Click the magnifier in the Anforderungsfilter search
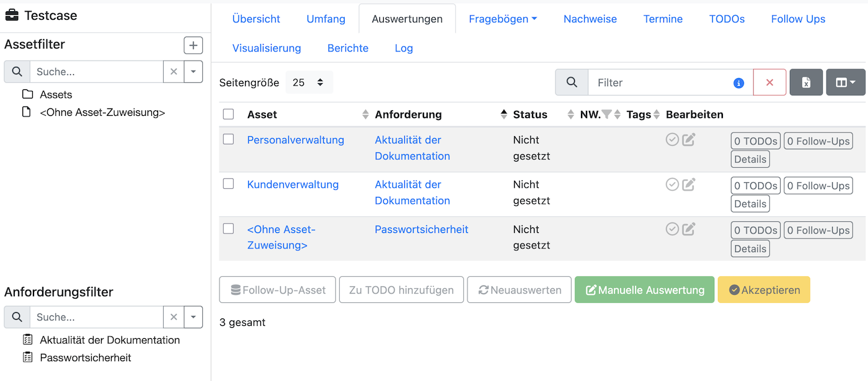Image resolution: width=868 pixels, height=381 pixels. (x=17, y=317)
